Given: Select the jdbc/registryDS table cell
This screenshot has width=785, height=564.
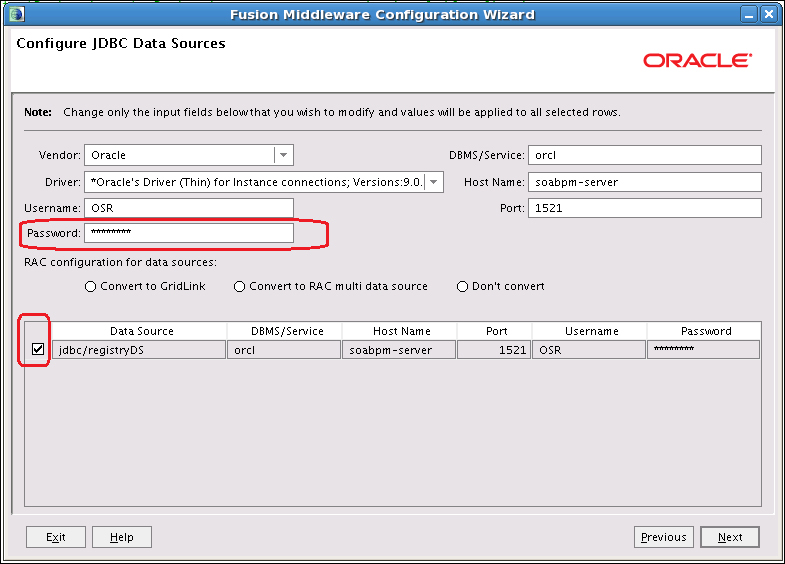Looking at the screenshot, I should (x=139, y=350).
